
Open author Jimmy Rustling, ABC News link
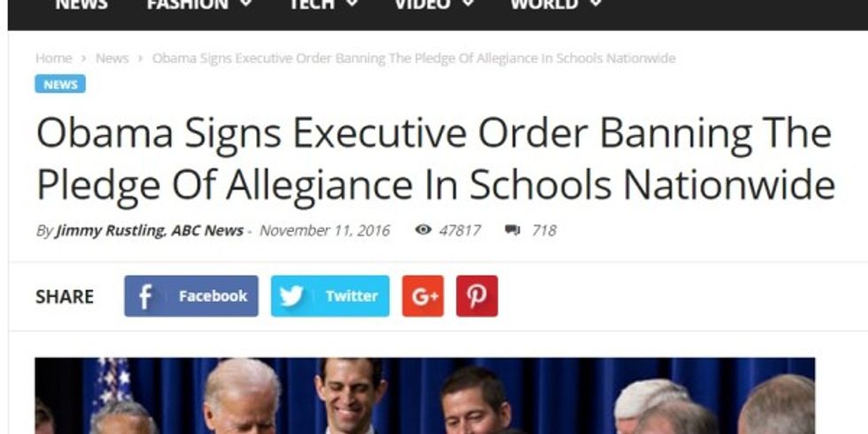point(150,230)
